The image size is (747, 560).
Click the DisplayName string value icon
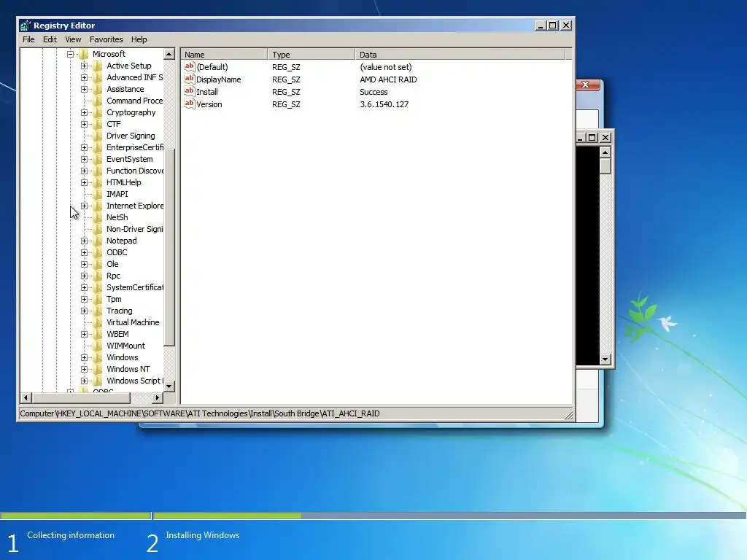click(x=190, y=79)
